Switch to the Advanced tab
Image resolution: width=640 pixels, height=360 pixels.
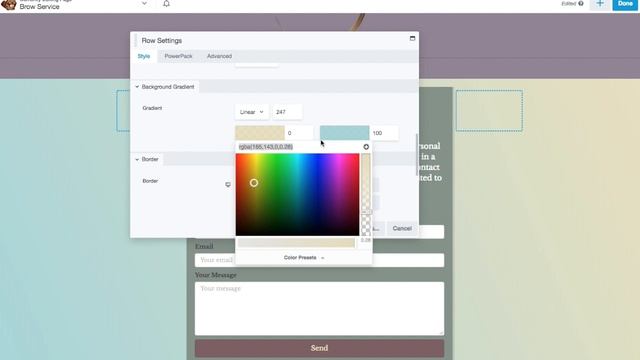pos(219,56)
